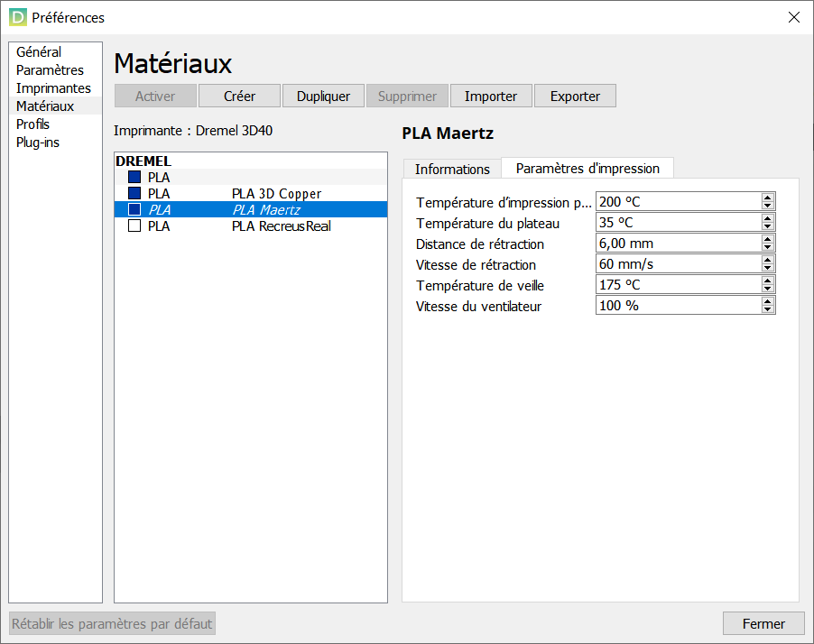The width and height of the screenshot is (814, 644).
Task: Click the DREMEL brand header
Action: click(x=143, y=161)
